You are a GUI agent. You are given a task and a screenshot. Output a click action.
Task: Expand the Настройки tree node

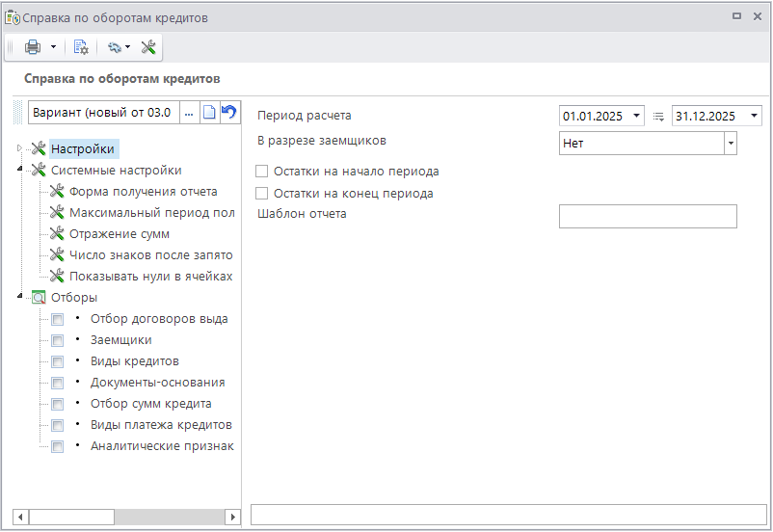tap(20, 148)
